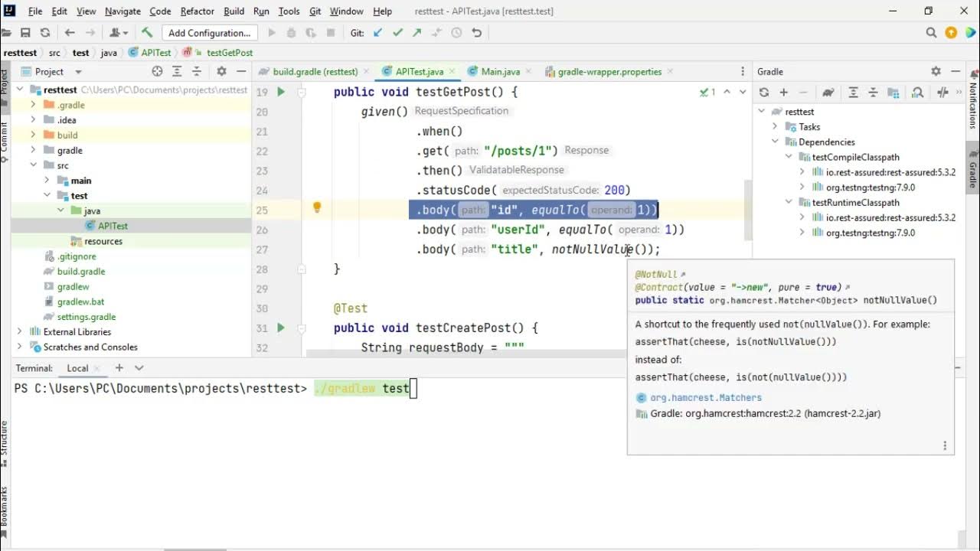This screenshot has width=980, height=551.
Task: Open more options in documentation popup
Action: (x=945, y=445)
